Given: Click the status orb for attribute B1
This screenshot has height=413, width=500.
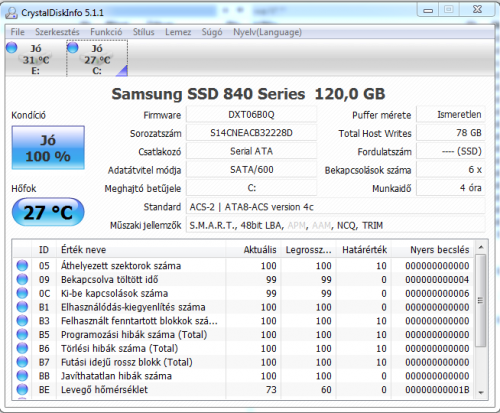Looking at the screenshot, I should (22, 307).
